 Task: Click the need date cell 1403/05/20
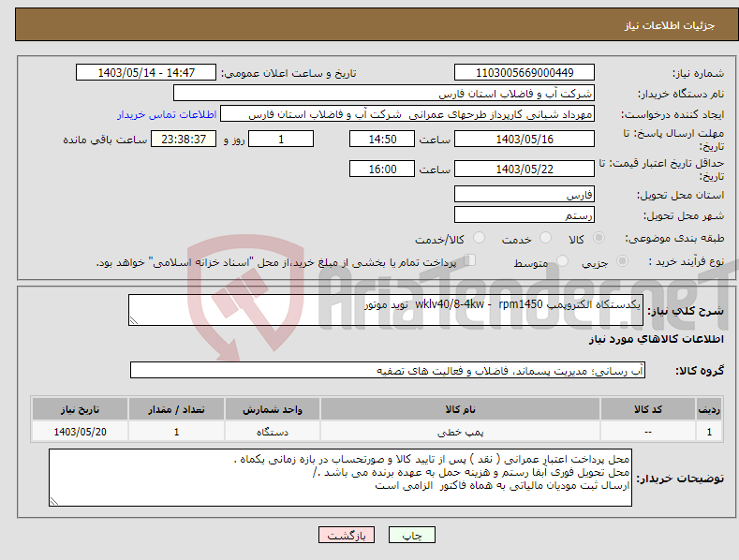pyautogui.click(x=81, y=432)
